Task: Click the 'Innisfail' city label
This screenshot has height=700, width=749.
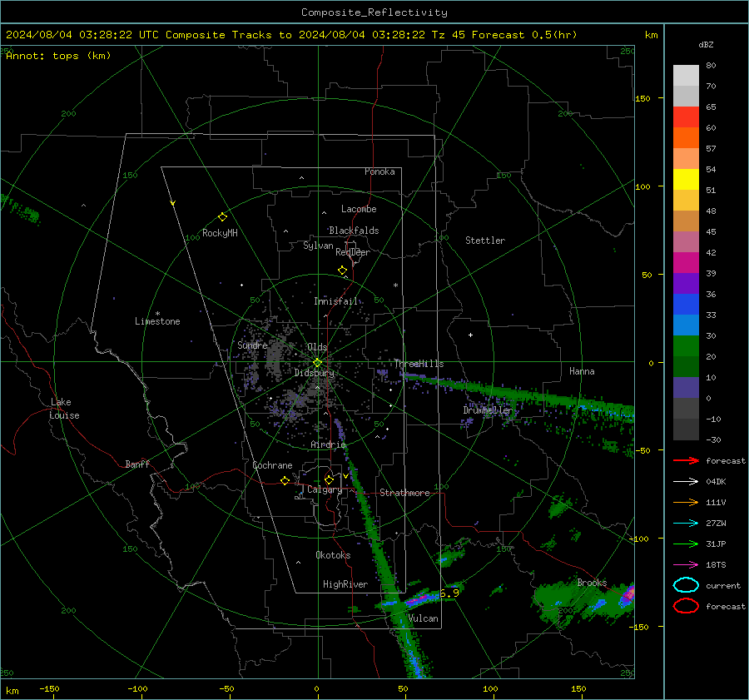Action: coord(335,301)
